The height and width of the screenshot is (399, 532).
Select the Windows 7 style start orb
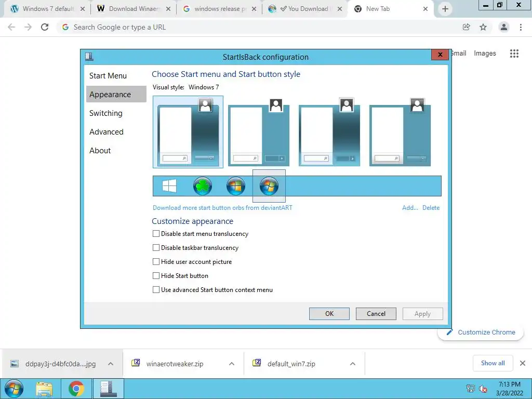(x=269, y=186)
